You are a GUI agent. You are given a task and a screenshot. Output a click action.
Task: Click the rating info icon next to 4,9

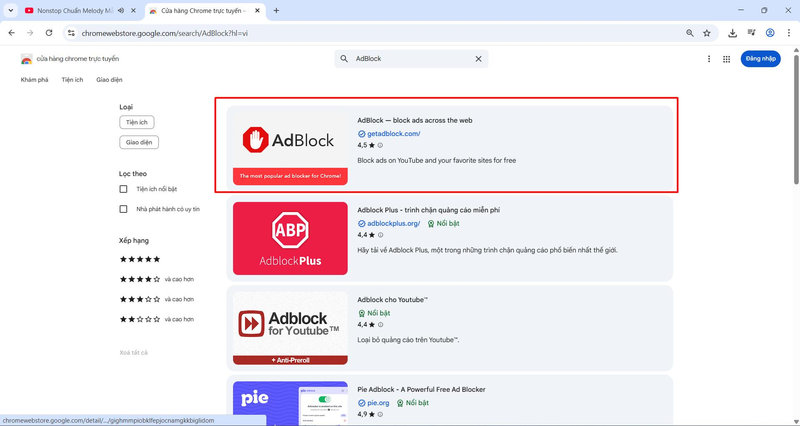coord(380,414)
